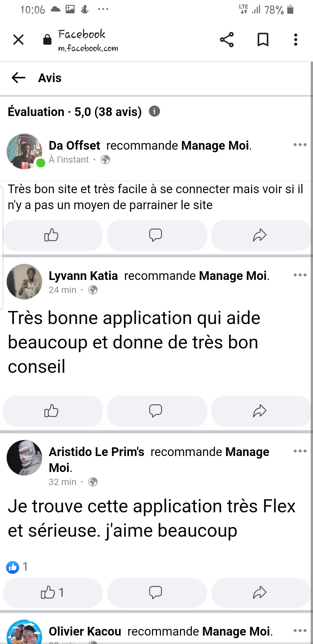Open Da Offset's profile name link
Screen dimensions: 313x644
pyautogui.click(x=74, y=146)
